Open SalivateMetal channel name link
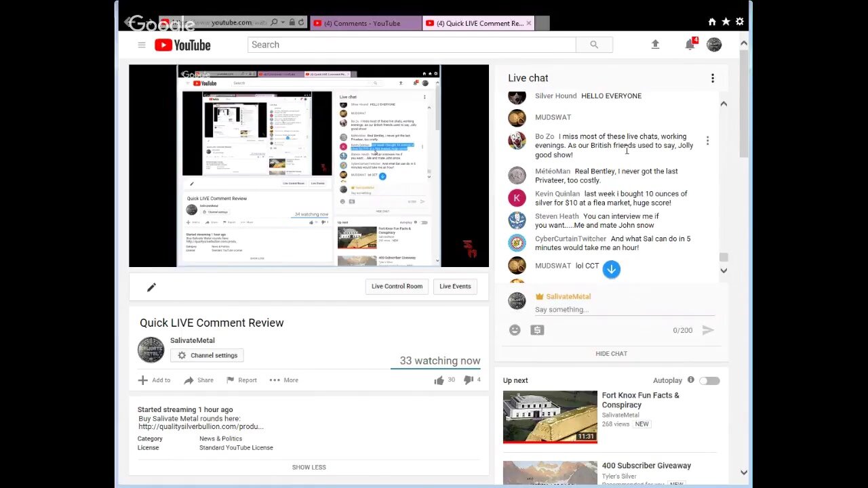The height and width of the screenshot is (488, 868). coord(192,341)
